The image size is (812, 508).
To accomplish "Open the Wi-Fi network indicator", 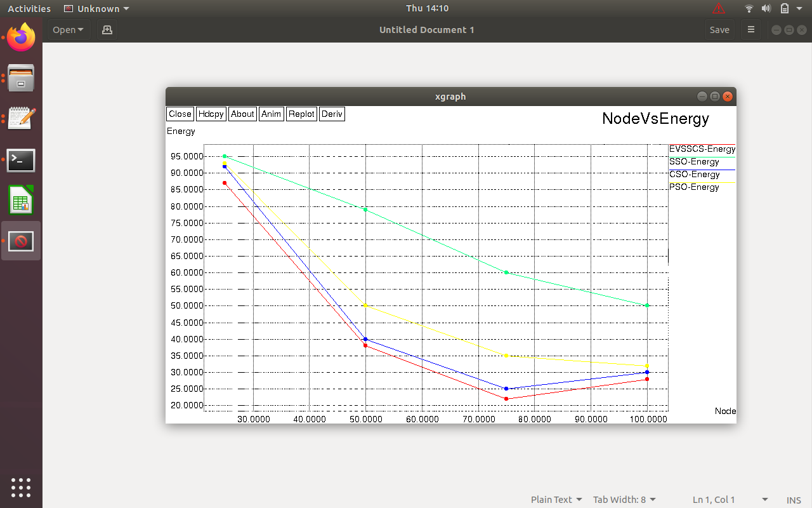I will [x=749, y=8].
